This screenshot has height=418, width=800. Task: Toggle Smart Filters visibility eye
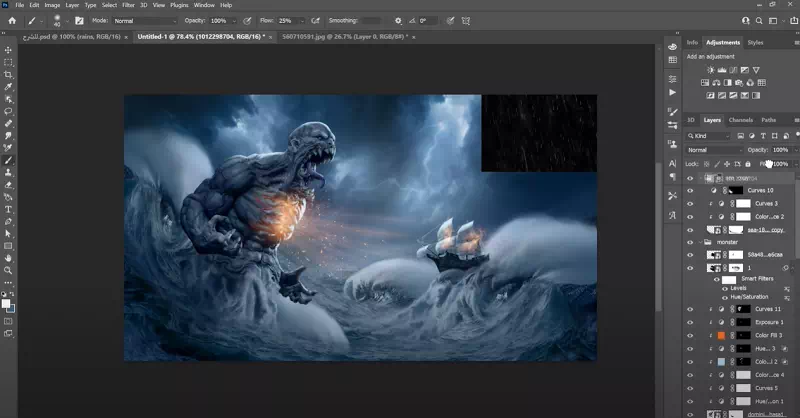(717, 280)
